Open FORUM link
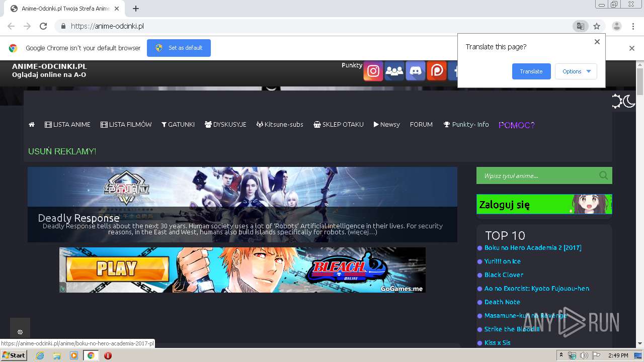The height and width of the screenshot is (362, 644). (x=421, y=125)
